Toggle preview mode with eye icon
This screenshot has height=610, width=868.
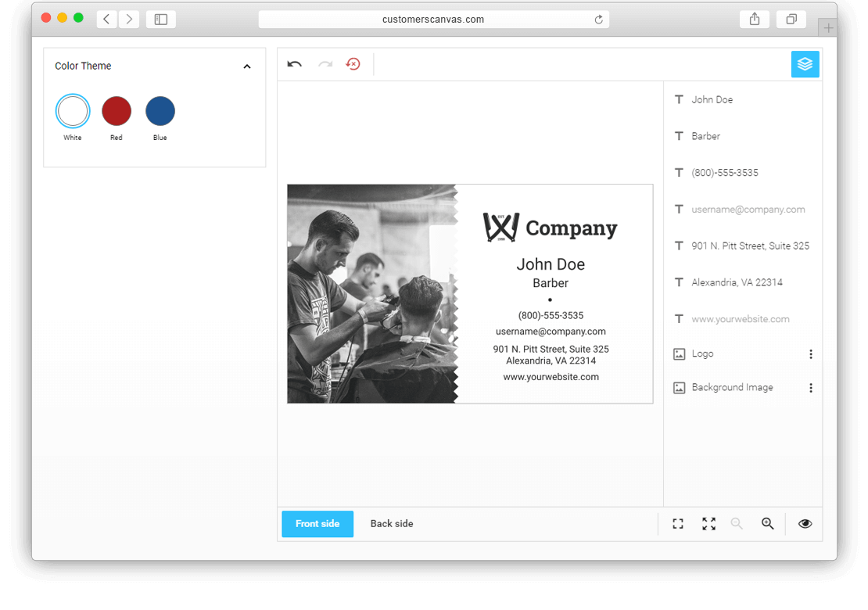(805, 524)
